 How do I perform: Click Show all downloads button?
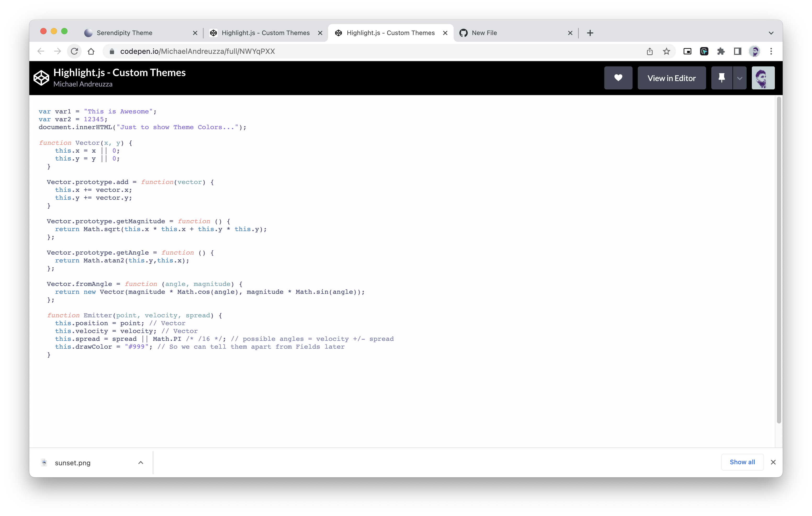[x=742, y=462]
